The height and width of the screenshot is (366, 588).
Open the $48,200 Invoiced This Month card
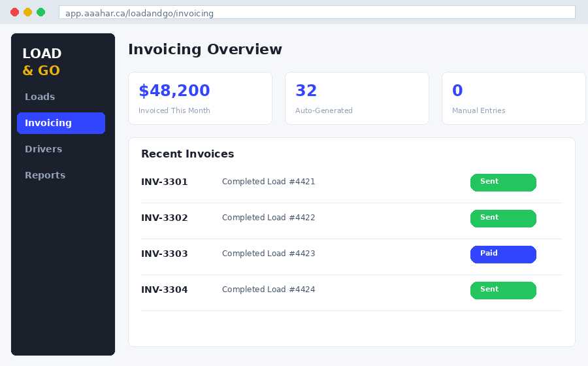click(201, 98)
